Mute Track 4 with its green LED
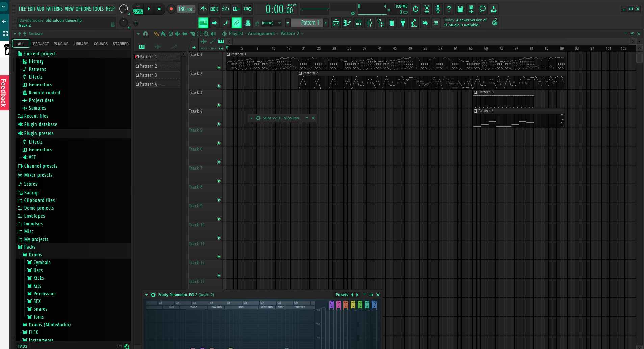 pyautogui.click(x=218, y=124)
